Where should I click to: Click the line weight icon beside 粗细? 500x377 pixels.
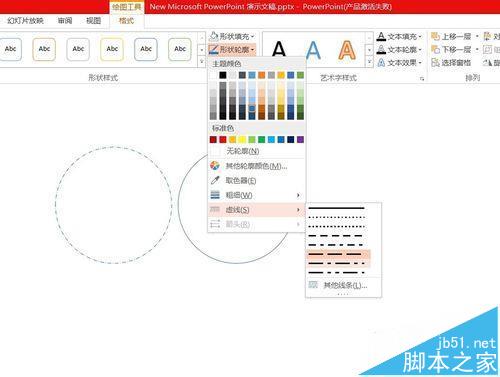tap(215, 195)
